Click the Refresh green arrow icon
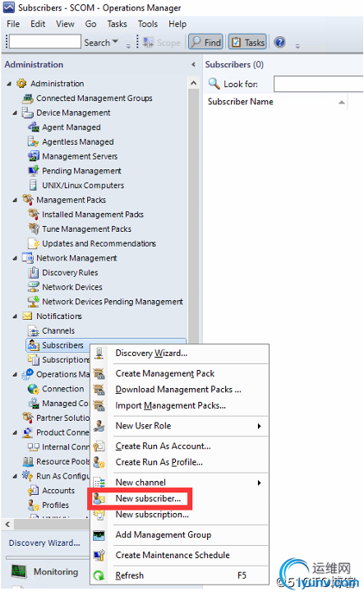 [x=99, y=575]
